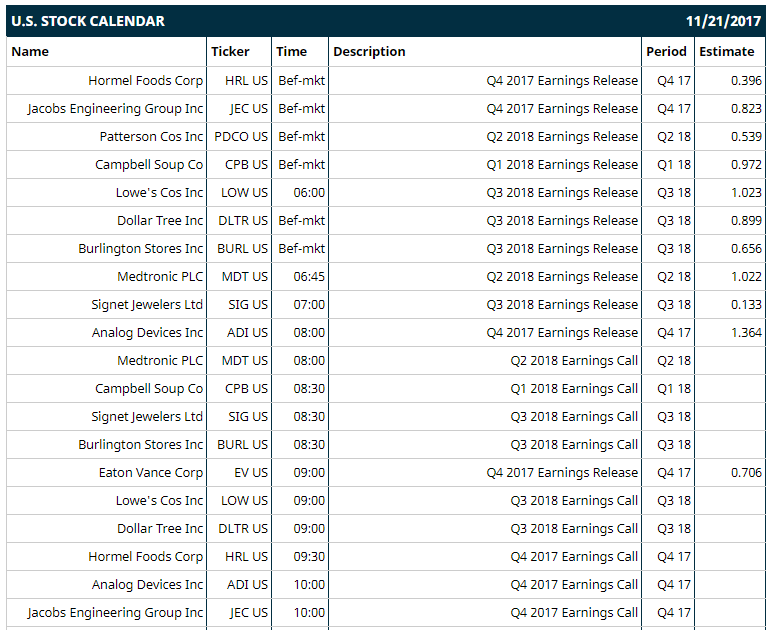Click the 06:00 time cell
The image size is (774, 630).
point(309,193)
